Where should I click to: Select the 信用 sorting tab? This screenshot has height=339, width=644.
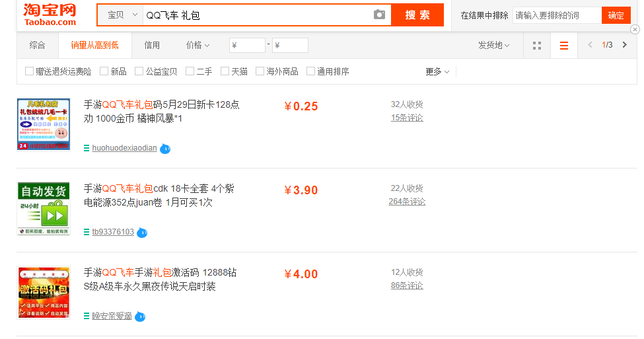pos(152,45)
